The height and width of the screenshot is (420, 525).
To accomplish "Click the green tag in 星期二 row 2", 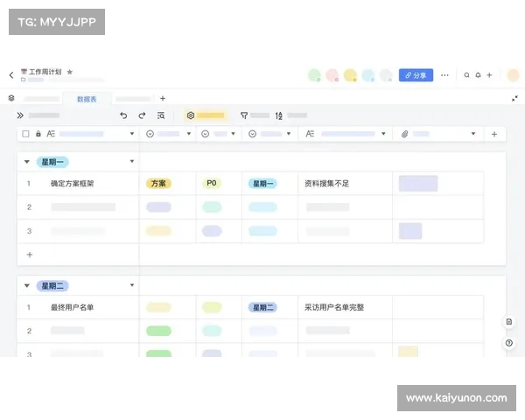I will (158, 331).
